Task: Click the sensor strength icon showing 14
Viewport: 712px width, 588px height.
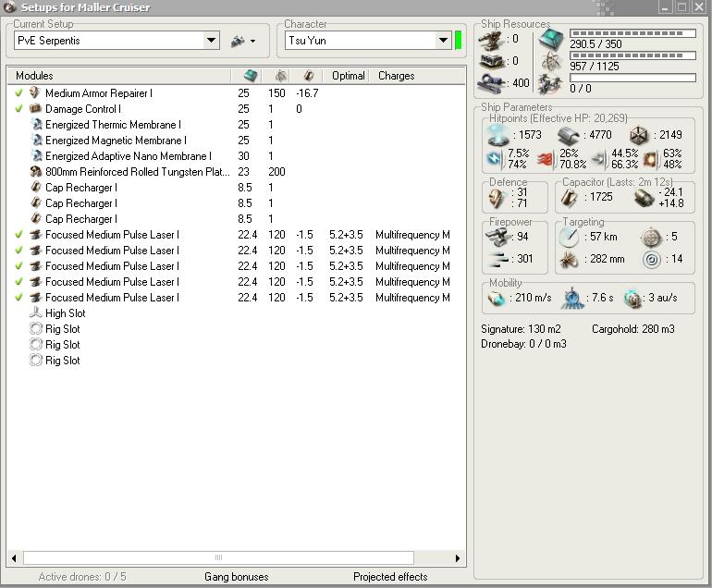Action: pos(652,260)
